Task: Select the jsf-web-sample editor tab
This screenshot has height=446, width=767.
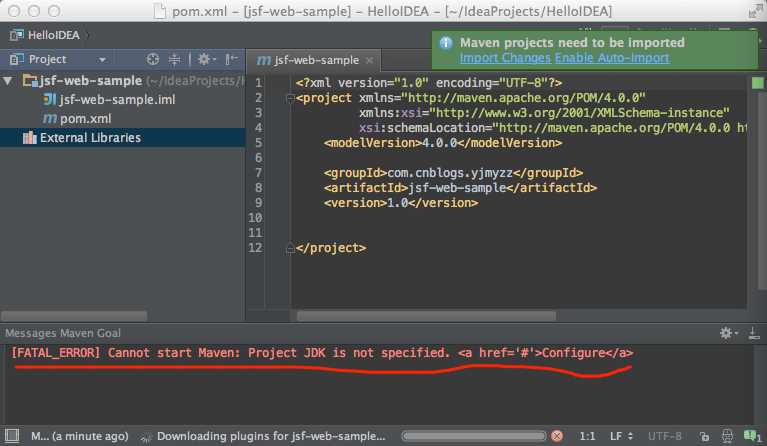Action: click(308, 60)
